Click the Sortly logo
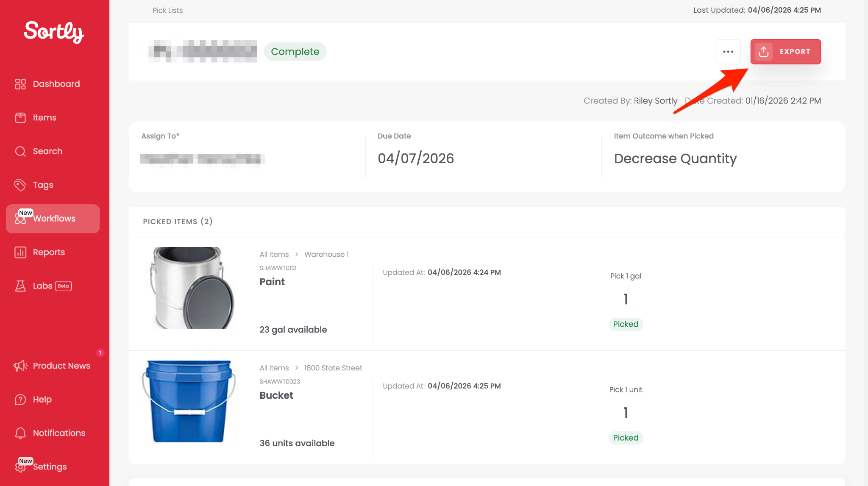Screen dimensions: 868x486 [x=54, y=32]
